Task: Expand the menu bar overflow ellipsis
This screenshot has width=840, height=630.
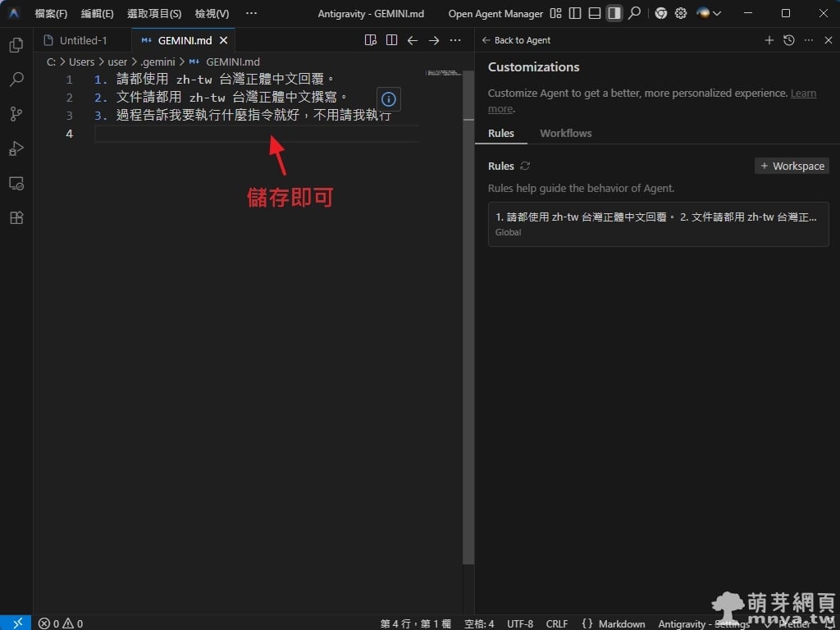Action: pos(251,14)
